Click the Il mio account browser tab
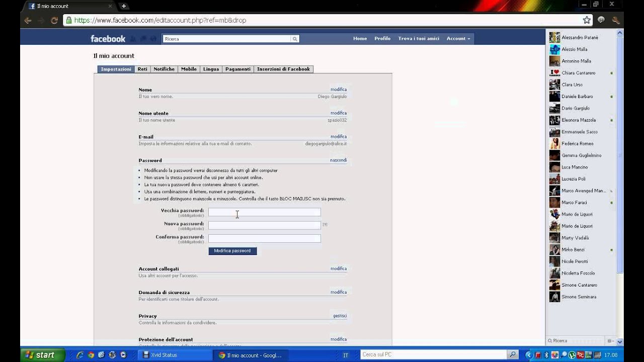Viewport: 644px width, 362px height. coord(70,6)
